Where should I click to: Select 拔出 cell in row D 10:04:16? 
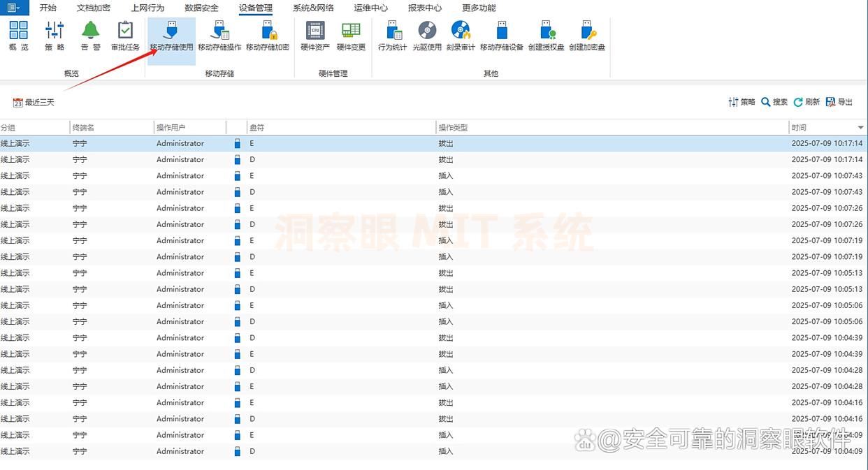point(446,419)
